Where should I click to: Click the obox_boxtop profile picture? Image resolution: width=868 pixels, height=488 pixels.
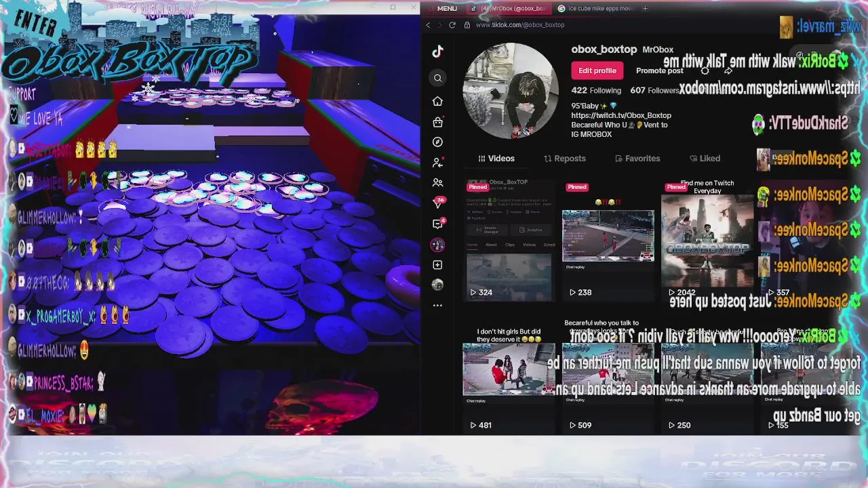(x=511, y=91)
